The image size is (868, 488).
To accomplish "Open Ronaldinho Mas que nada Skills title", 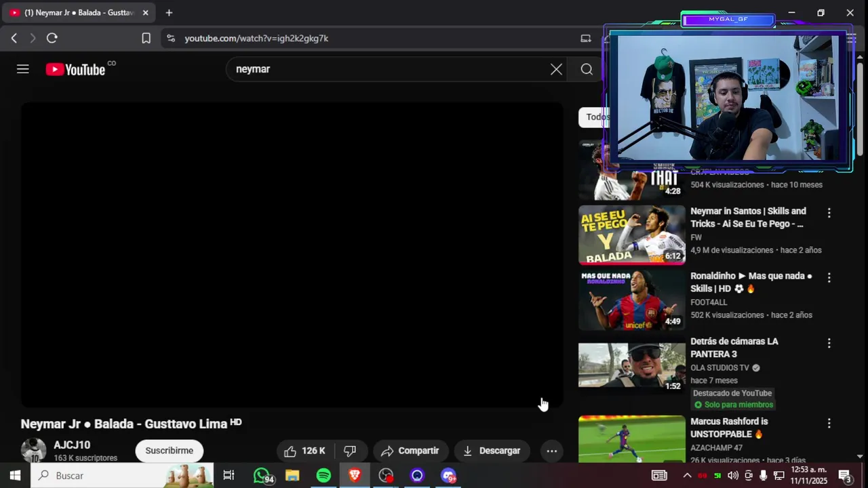I will point(751,283).
